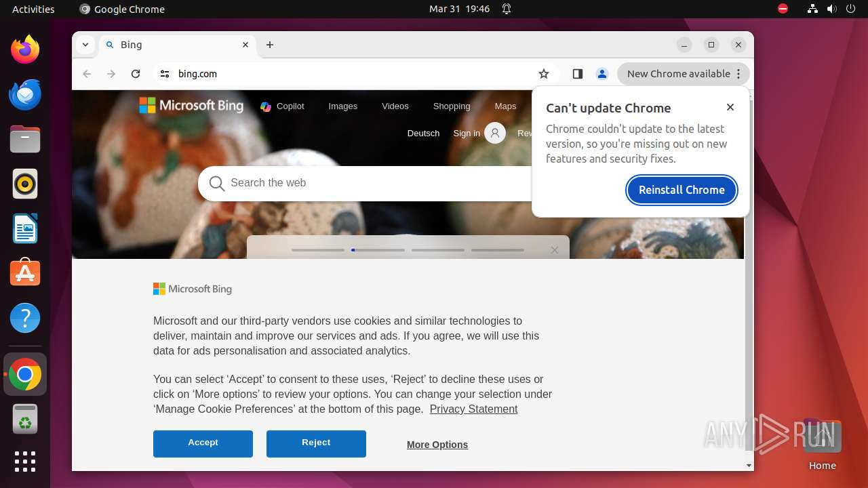Open the New Chrome available menu
The image size is (868, 488).
[x=684, y=74]
